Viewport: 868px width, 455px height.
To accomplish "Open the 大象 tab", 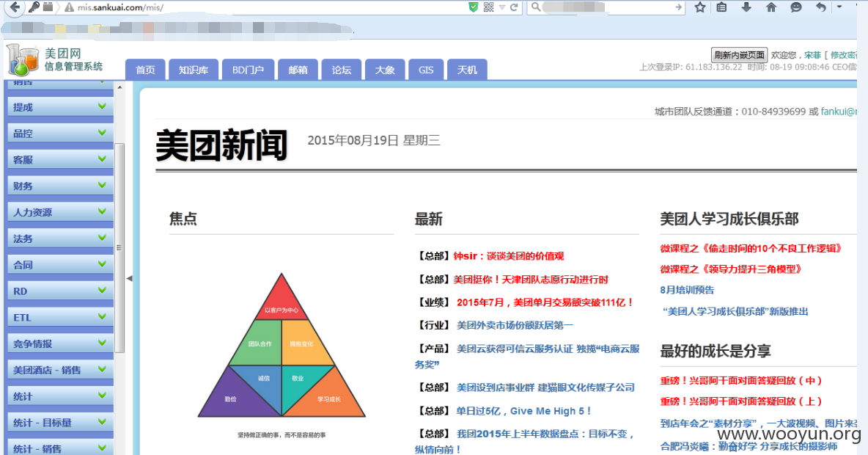I will [x=385, y=70].
